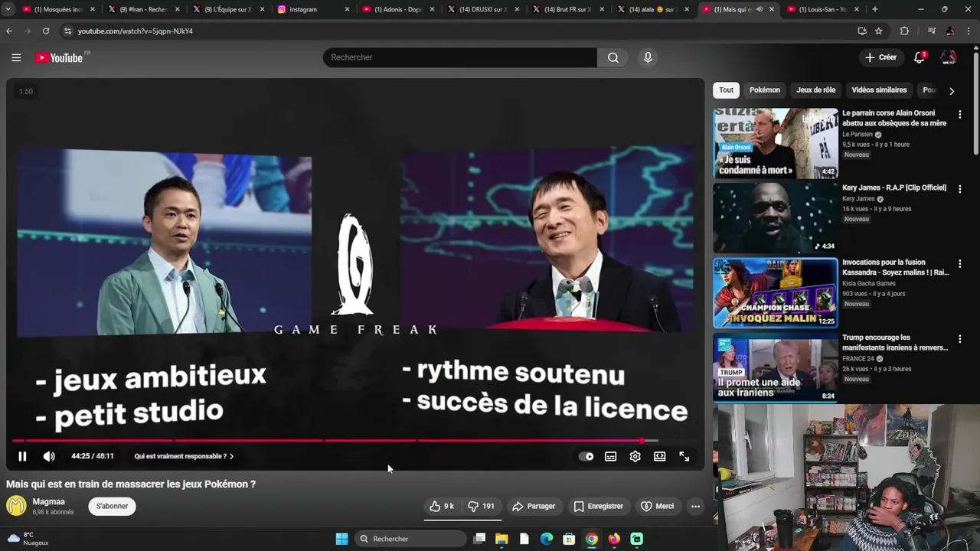
Task: Toggle subtitles in the video player
Action: [610, 456]
